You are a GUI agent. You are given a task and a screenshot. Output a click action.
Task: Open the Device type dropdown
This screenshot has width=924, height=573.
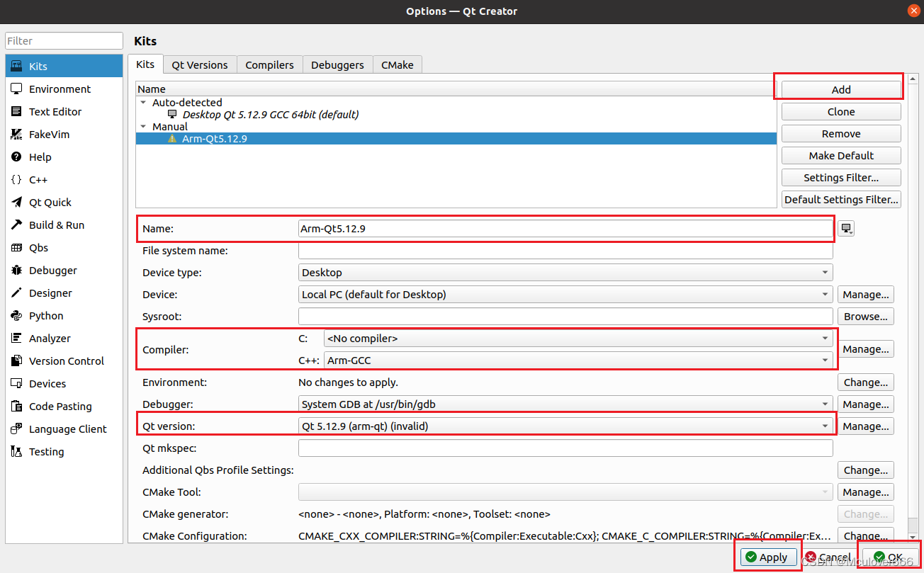coord(565,272)
